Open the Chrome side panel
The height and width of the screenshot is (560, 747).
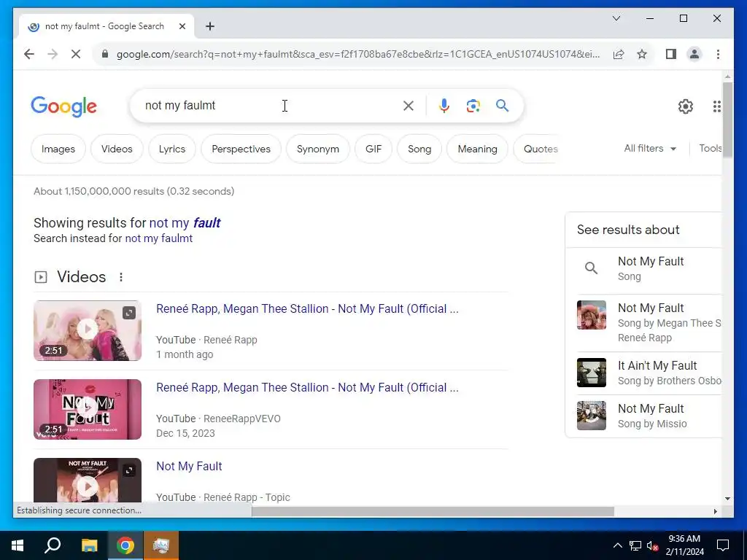point(671,54)
